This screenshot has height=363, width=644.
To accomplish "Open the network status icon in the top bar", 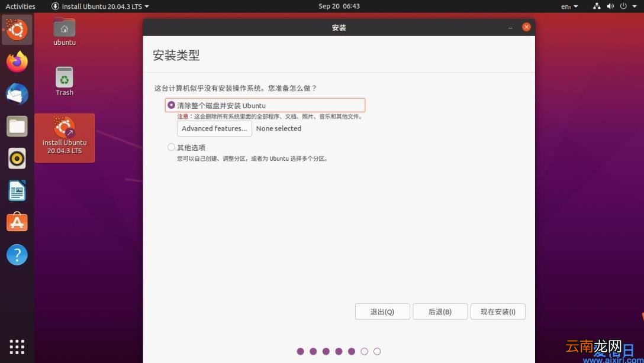I will pyautogui.click(x=597, y=6).
